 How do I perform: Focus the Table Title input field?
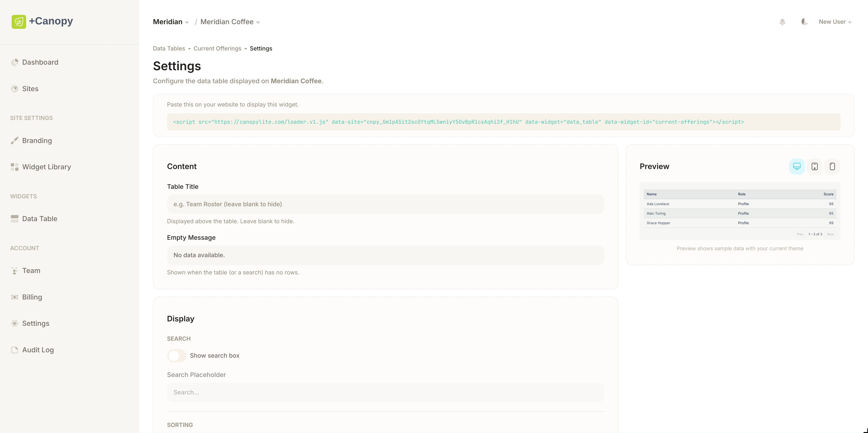(x=385, y=204)
